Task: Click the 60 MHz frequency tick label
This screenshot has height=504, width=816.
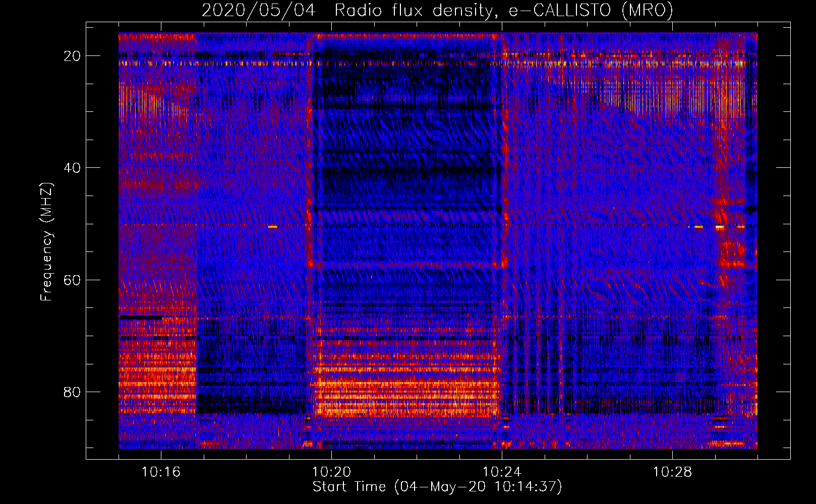Action: click(x=73, y=280)
